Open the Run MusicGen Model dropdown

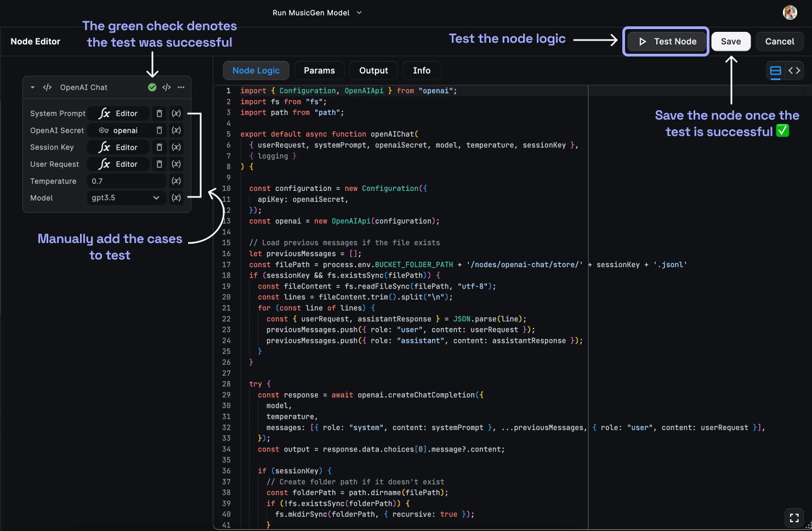[317, 12]
